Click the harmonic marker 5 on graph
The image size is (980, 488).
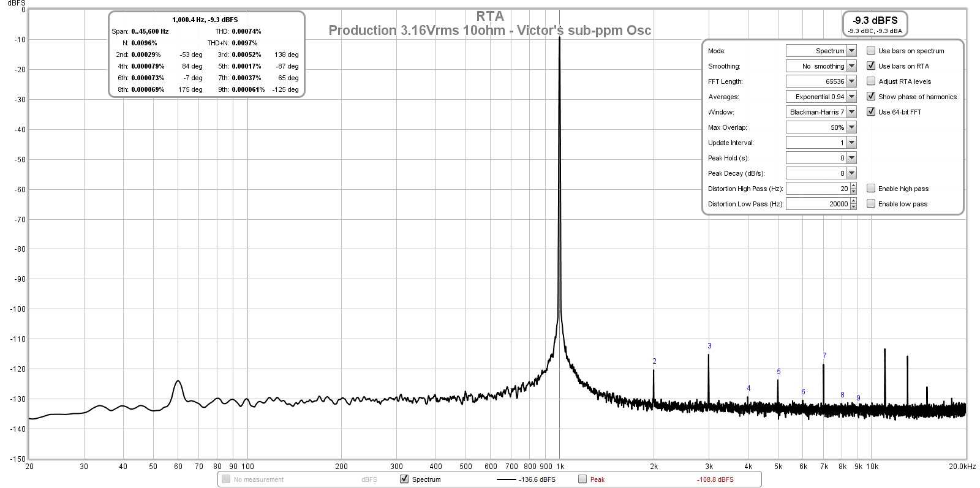pos(778,372)
